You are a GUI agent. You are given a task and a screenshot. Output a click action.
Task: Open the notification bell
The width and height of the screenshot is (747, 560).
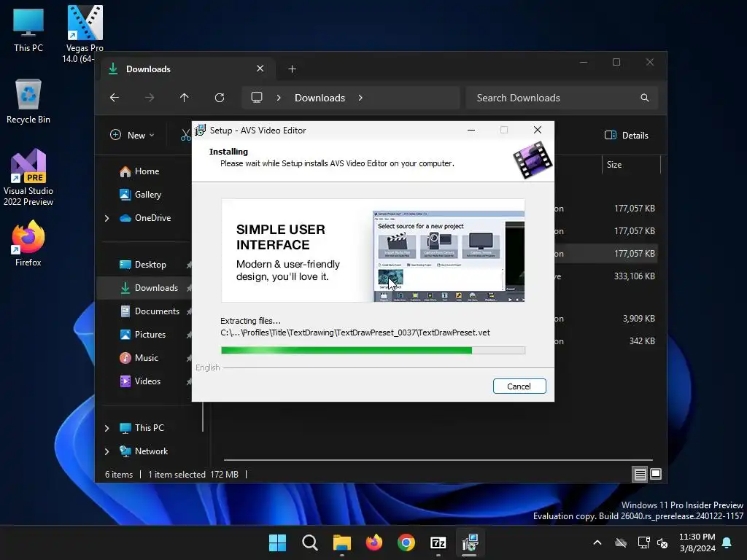tap(727, 542)
